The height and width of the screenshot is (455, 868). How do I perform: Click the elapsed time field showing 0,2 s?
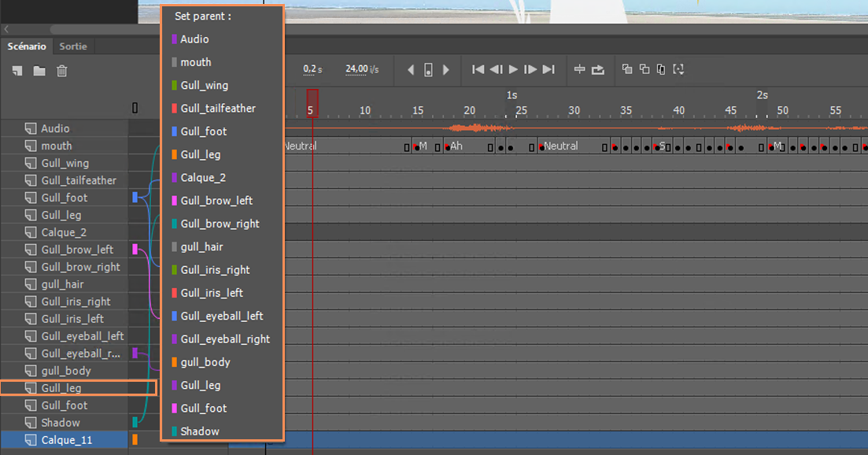tap(312, 69)
